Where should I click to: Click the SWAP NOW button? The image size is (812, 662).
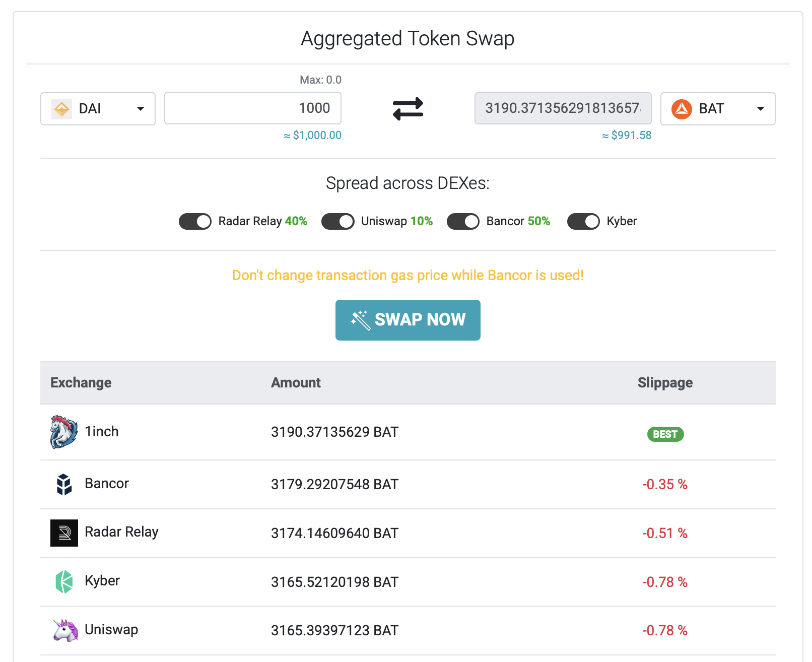tap(408, 320)
